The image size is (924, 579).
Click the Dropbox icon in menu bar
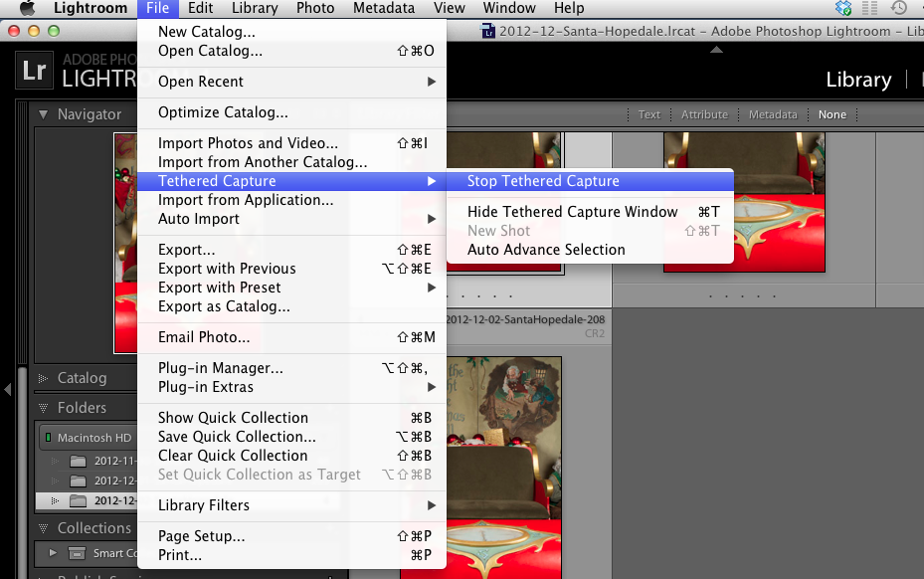click(x=843, y=8)
